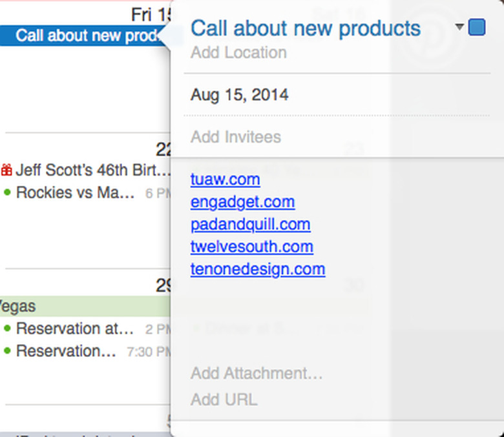Open the tenonedesign.com link
The image size is (504, 437).
257,269
